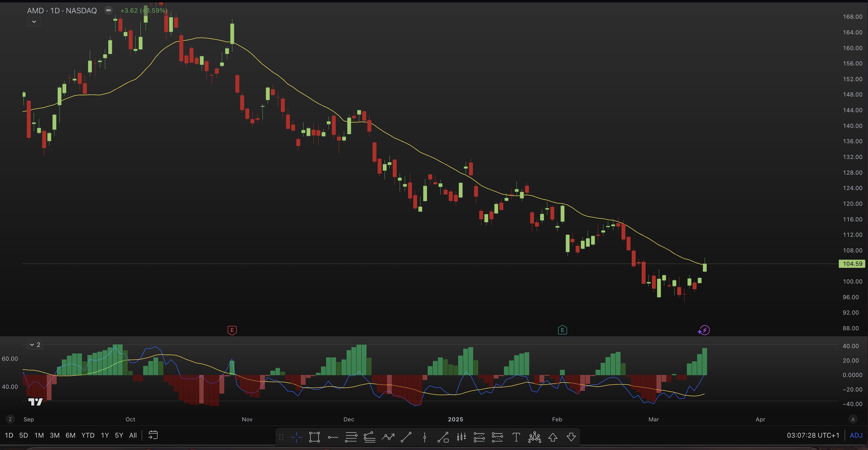Toggle ADJ adjusted price setting
This screenshot has height=450, width=868.
856,435
